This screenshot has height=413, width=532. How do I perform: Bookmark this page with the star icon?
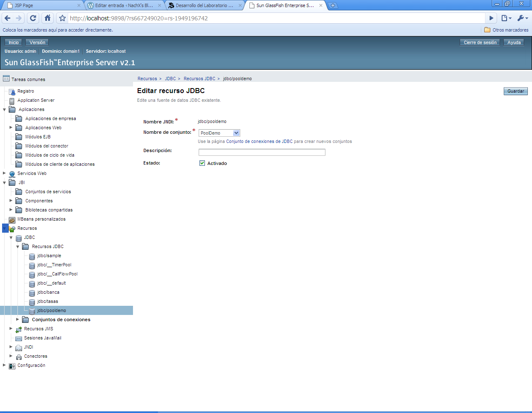point(62,18)
